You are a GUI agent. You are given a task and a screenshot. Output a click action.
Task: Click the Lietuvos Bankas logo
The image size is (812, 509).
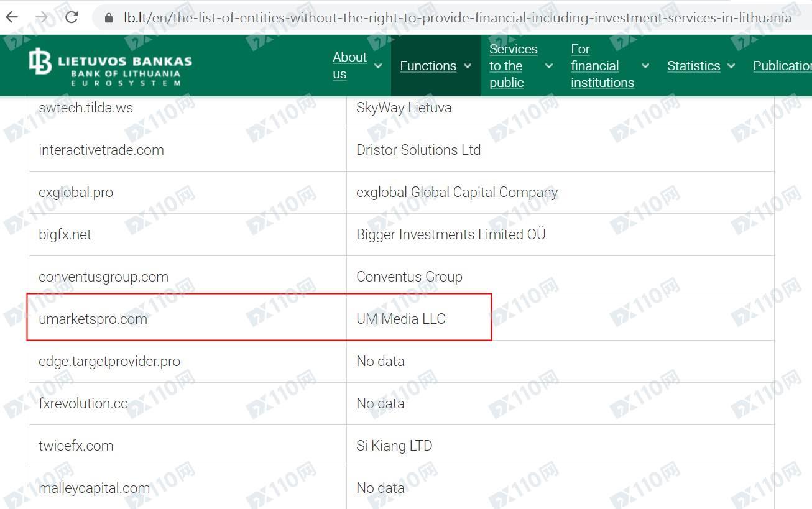pyautogui.click(x=110, y=66)
